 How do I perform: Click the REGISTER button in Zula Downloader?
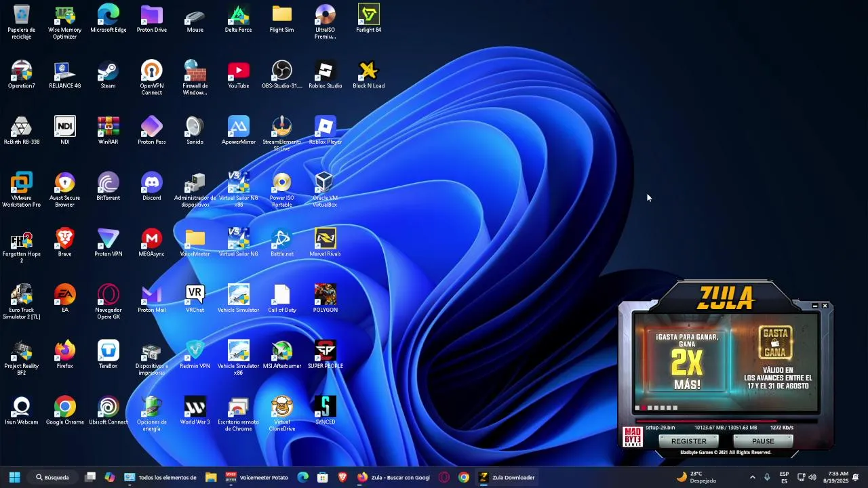tap(688, 441)
